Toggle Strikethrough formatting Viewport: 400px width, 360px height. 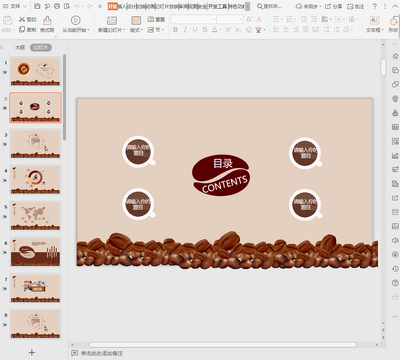click(x=205, y=30)
